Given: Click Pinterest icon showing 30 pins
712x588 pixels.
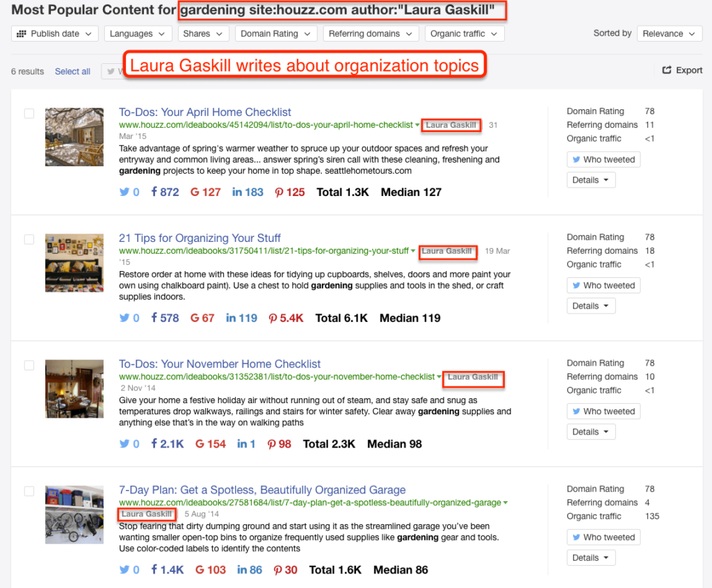Looking at the screenshot, I should (x=278, y=570).
